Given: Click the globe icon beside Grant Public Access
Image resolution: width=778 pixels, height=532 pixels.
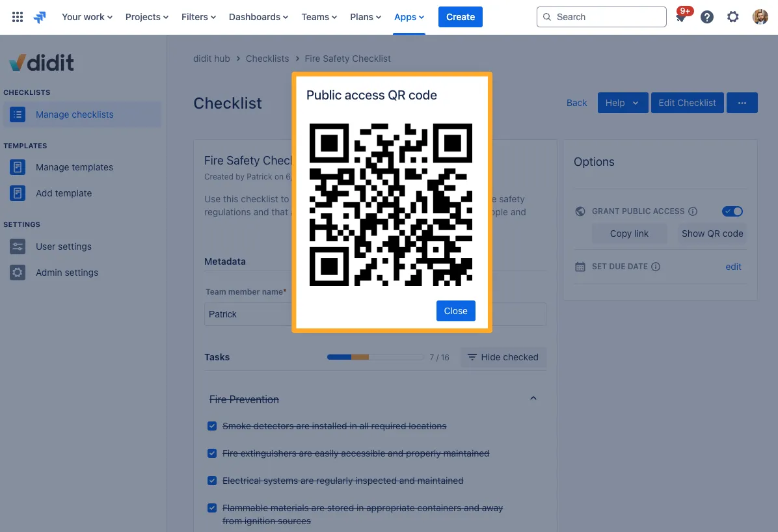Looking at the screenshot, I should 580,211.
